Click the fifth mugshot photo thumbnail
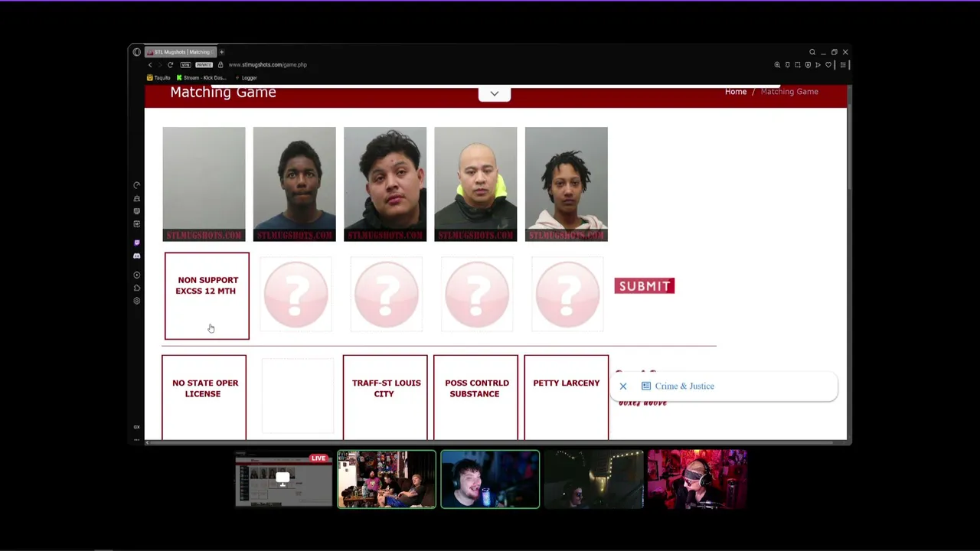This screenshot has width=980, height=551. tap(567, 184)
